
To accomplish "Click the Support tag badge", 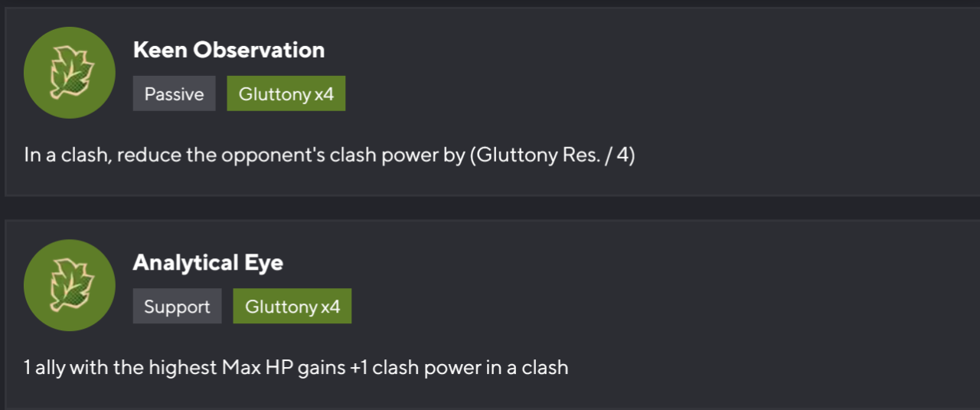I will [177, 307].
